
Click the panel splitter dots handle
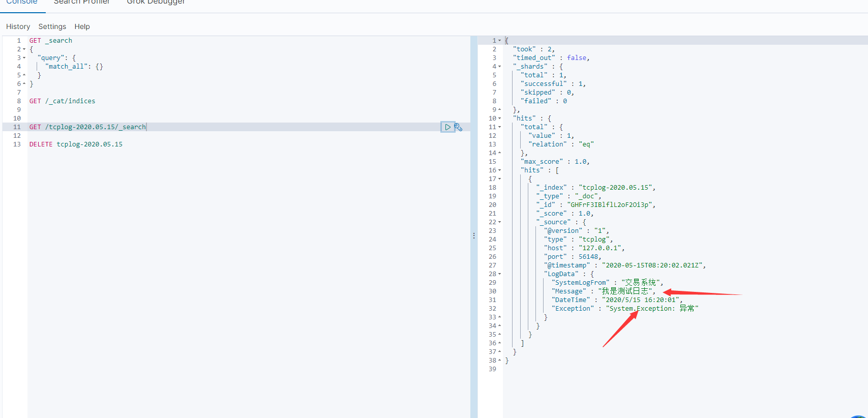[474, 236]
